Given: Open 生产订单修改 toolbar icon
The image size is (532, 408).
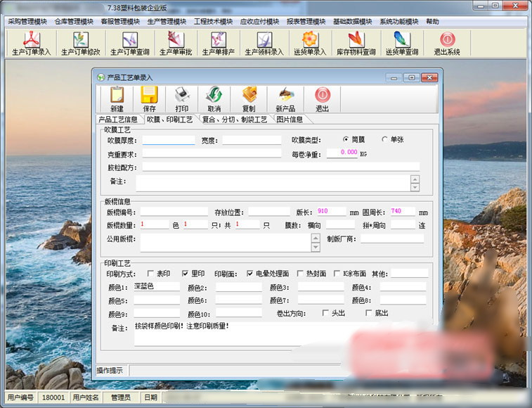Looking at the screenshot, I should pyautogui.click(x=81, y=43).
